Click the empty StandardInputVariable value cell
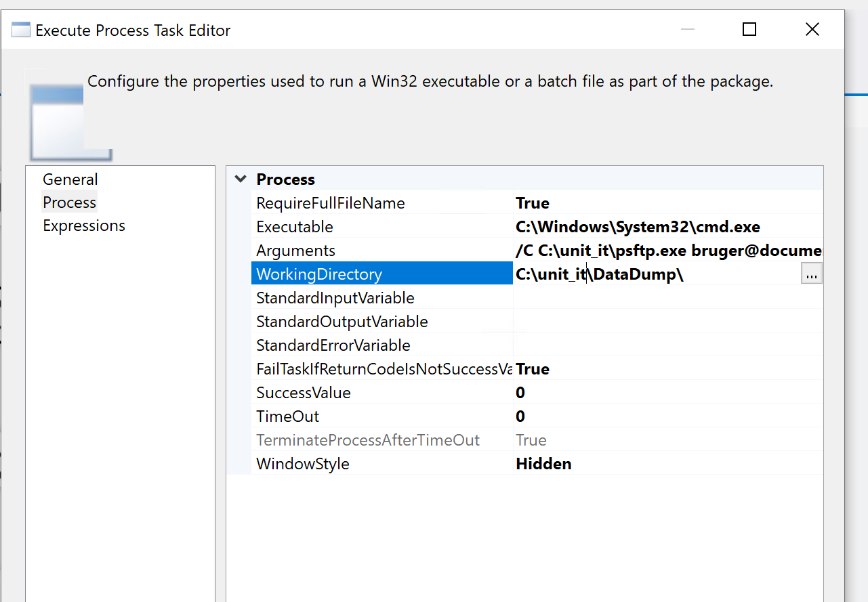Screen dimensions: 868x602 pyautogui.click(x=668, y=298)
